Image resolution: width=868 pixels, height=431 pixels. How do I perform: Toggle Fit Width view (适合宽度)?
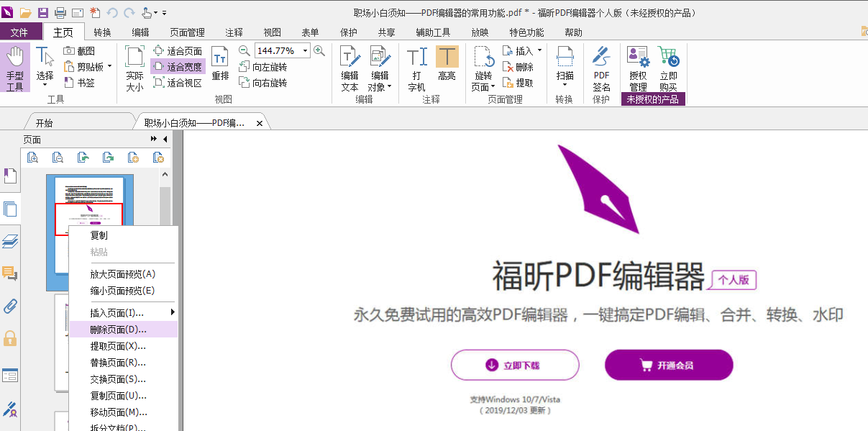[x=178, y=67]
